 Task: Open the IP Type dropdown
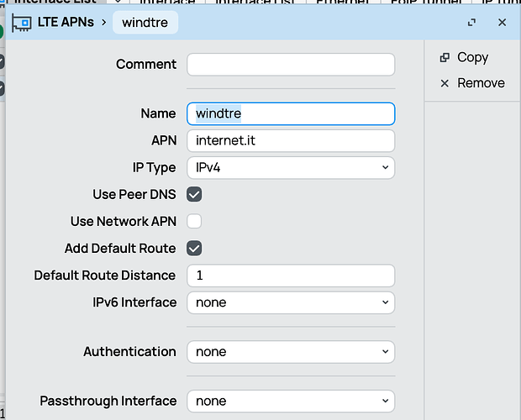tap(291, 168)
